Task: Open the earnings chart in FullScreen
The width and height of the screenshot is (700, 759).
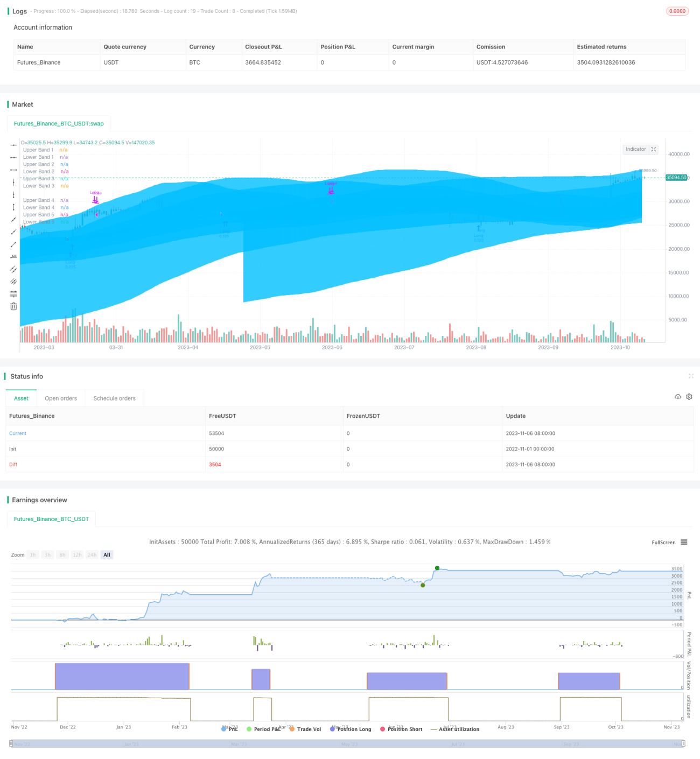Action: [x=663, y=542]
